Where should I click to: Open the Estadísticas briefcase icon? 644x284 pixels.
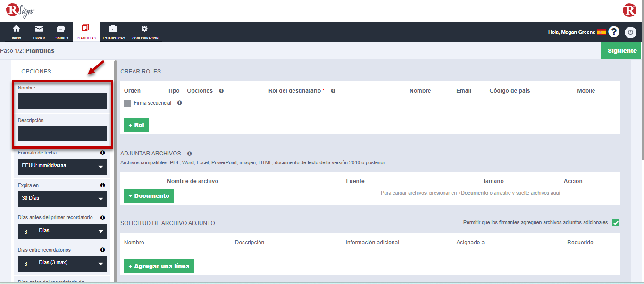click(x=113, y=29)
